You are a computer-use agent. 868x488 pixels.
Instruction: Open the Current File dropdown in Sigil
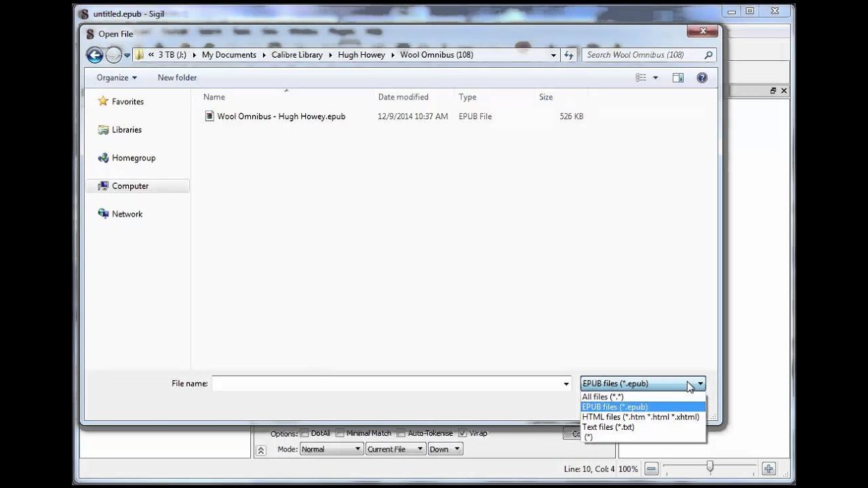tap(395, 449)
